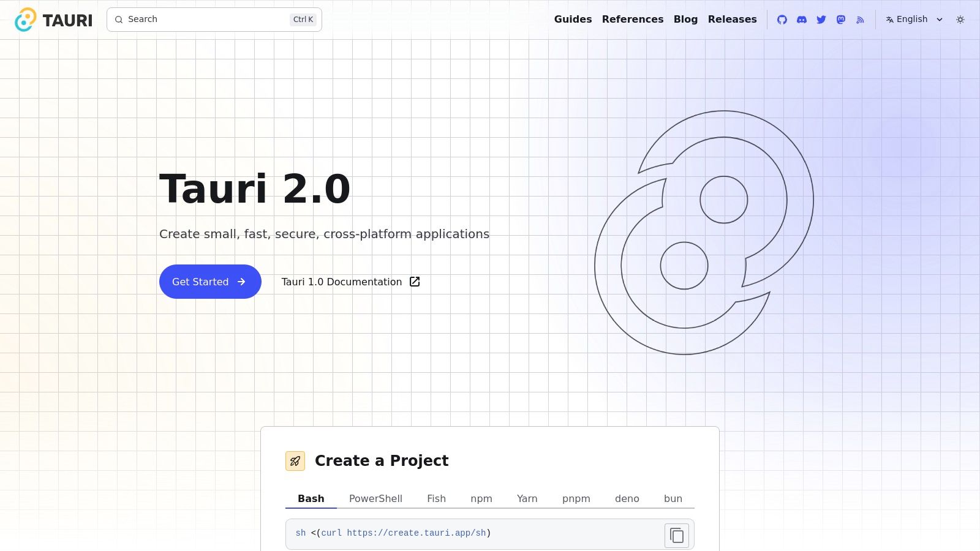Click the rocket icon beside Create a Project

(x=295, y=461)
